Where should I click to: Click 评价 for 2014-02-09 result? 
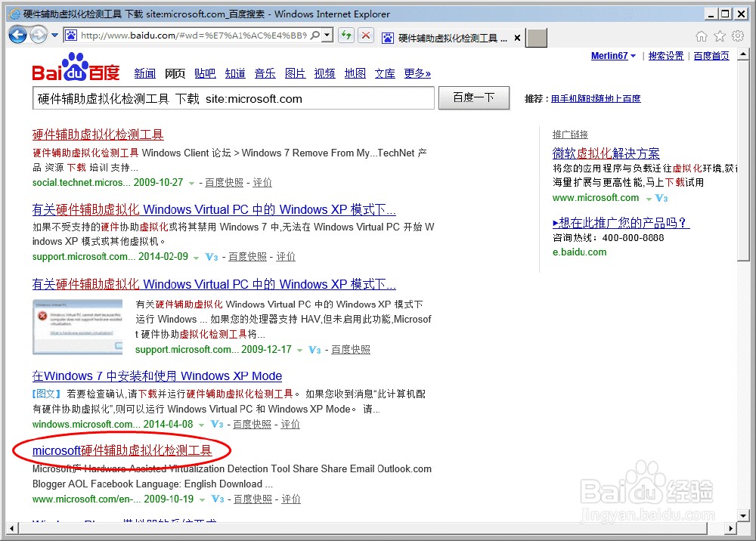[x=286, y=257]
